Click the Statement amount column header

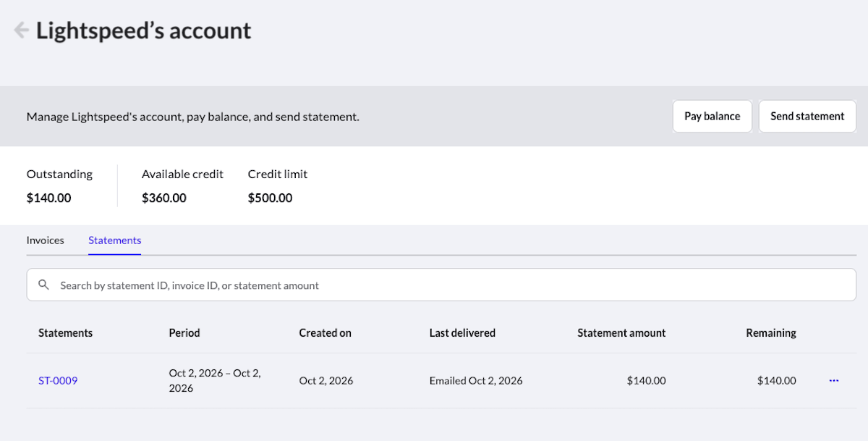click(x=622, y=333)
